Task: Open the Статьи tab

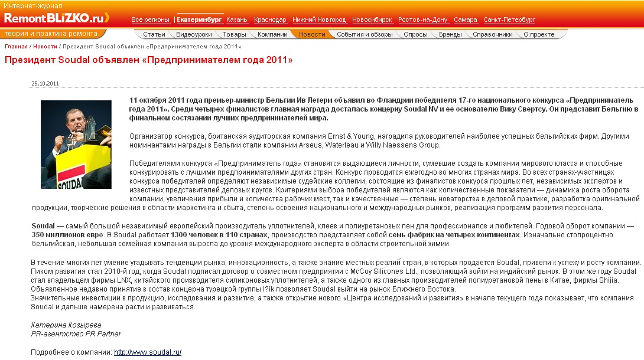Action: click(154, 34)
